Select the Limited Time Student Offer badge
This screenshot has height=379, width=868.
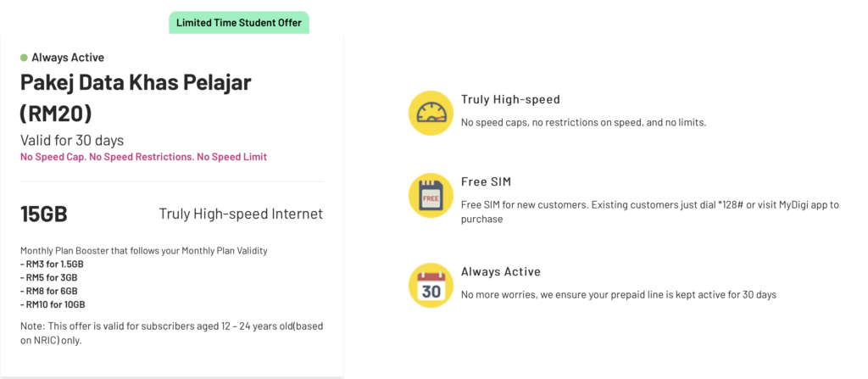(x=239, y=23)
